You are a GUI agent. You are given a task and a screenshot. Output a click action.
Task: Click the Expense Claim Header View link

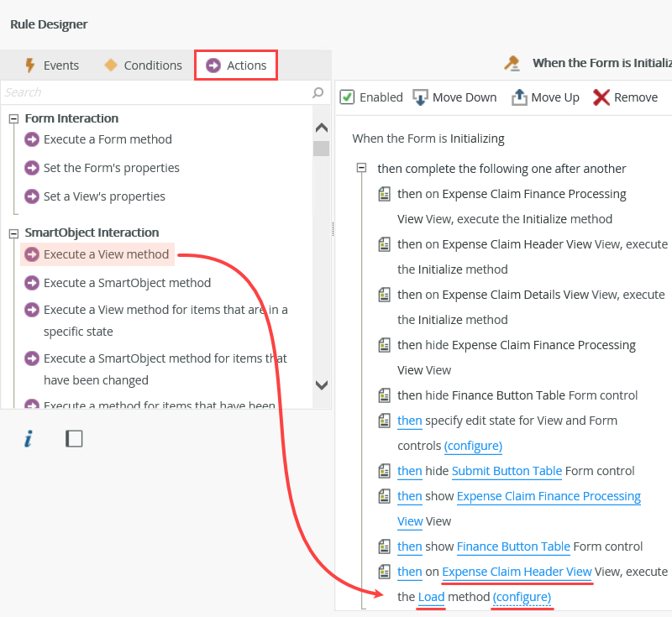click(x=517, y=572)
